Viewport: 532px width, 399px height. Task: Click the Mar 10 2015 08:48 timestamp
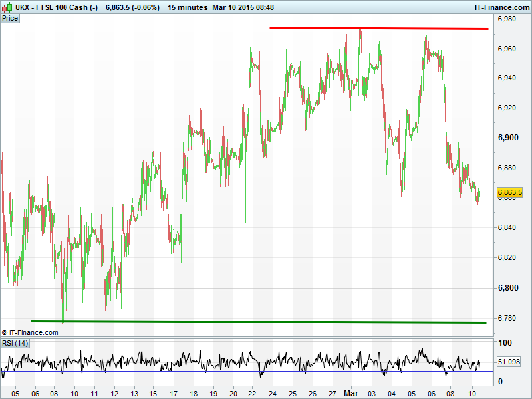click(x=249, y=7)
